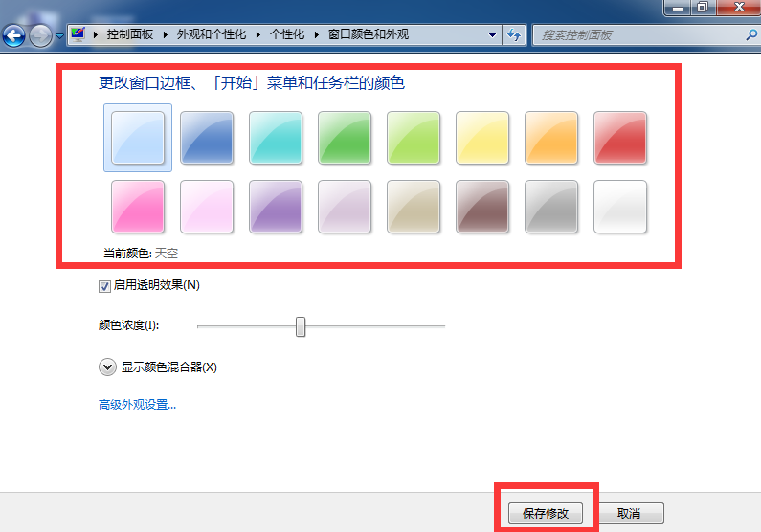Choose the pale lavender color swatch
The width and height of the screenshot is (761, 532).
[x=345, y=207]
